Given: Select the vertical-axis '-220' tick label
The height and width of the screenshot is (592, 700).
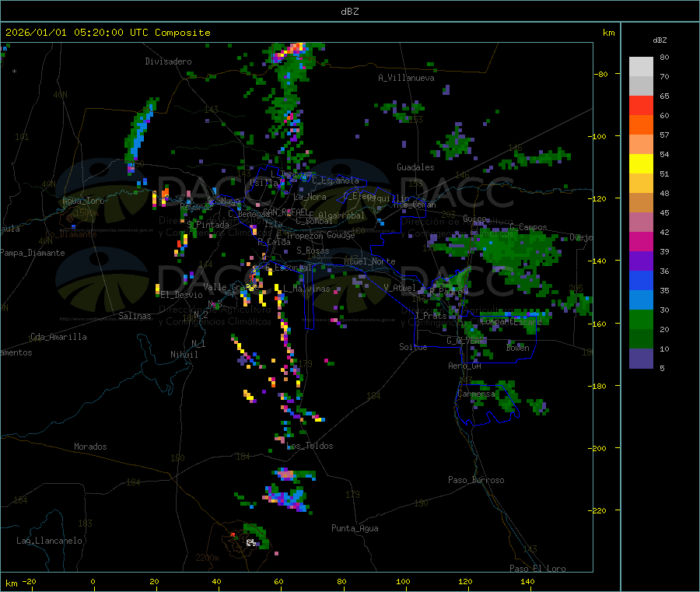Looking at the screenshot, I should (599, 510).
